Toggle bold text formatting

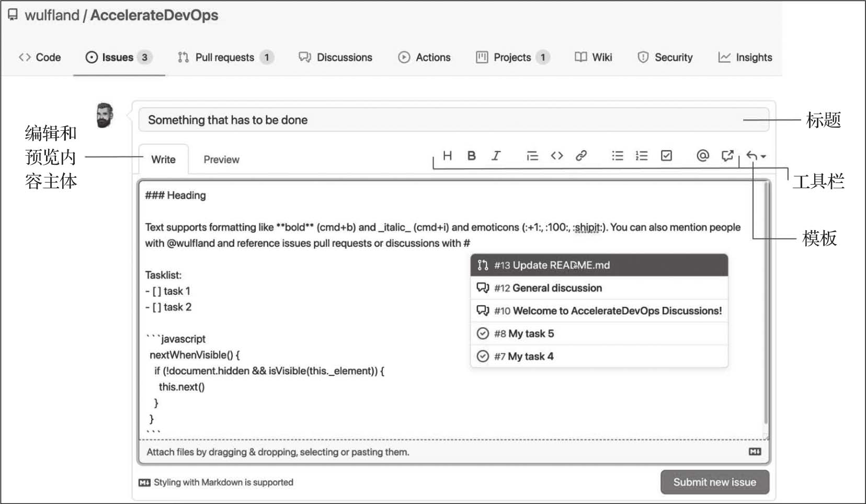(471, 156)
